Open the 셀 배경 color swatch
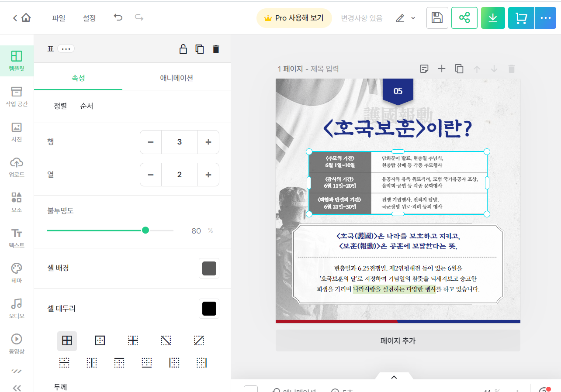The image size is (561, 392). pyautogui.click(x=209, y=268)
